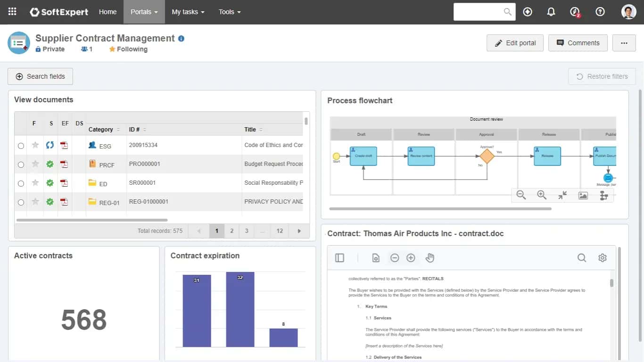Click zoom out minus in contract viewer
Viewport: 644px width, 362px height.
(x=395, y=258)
